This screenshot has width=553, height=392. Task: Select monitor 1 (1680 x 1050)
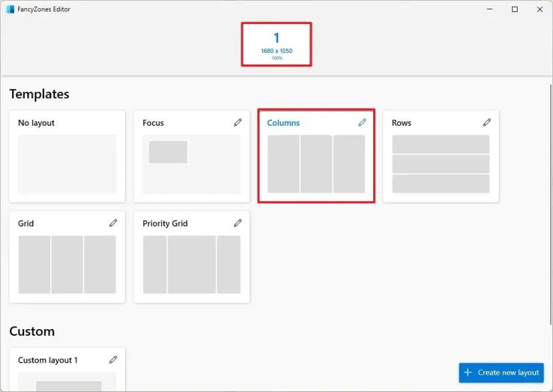pyautogui.click(x=277, y=44)
